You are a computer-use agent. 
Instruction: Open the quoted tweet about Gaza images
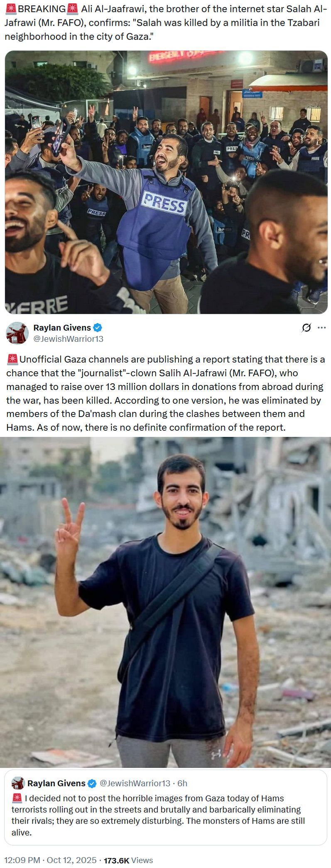click(166, 807)
